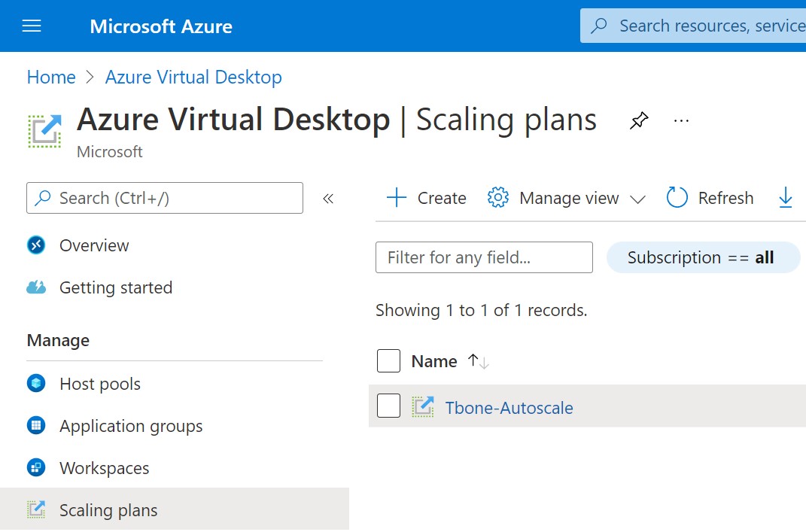Select the Tbone-Autoscale row checkbox

pyautogui.click(x=388, y=406)
